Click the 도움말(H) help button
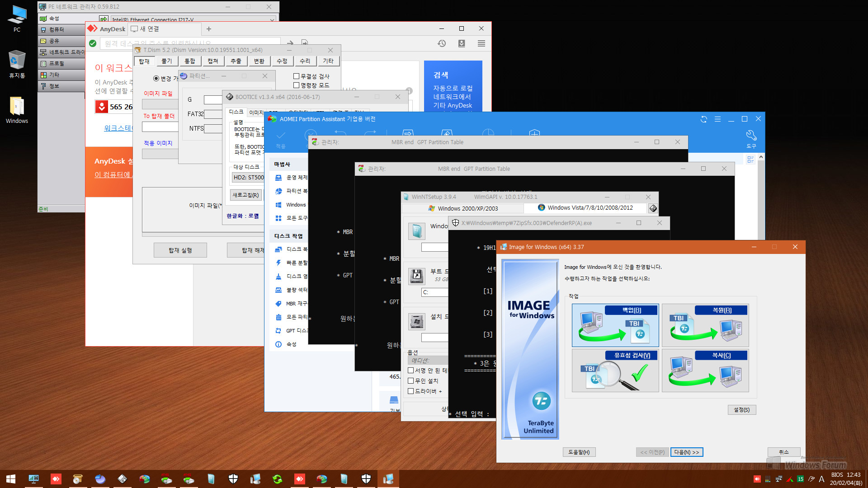868x488 pixels. click(x=579, y=452)
